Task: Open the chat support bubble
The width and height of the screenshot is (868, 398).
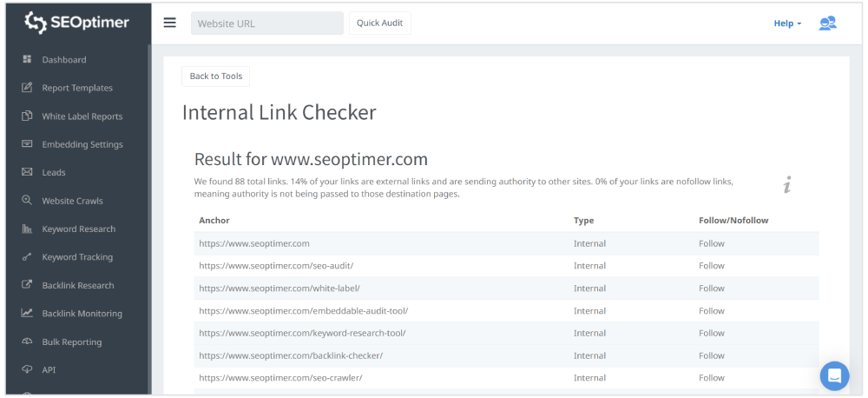Action: [834, 375]
